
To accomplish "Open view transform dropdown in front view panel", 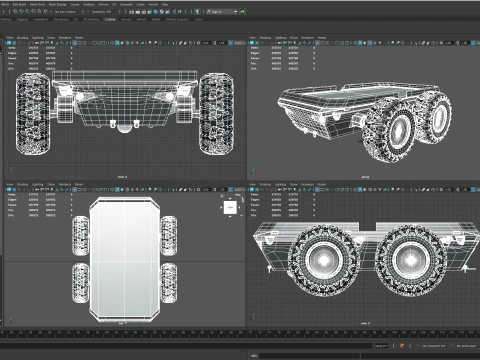I will (x=239, y=43).
